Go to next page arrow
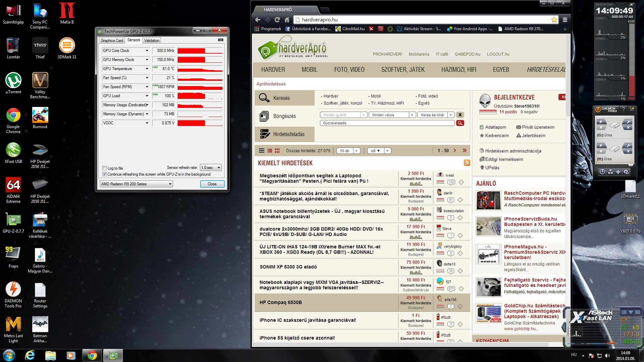Screen dimensions: 644x362 (455, 150)
